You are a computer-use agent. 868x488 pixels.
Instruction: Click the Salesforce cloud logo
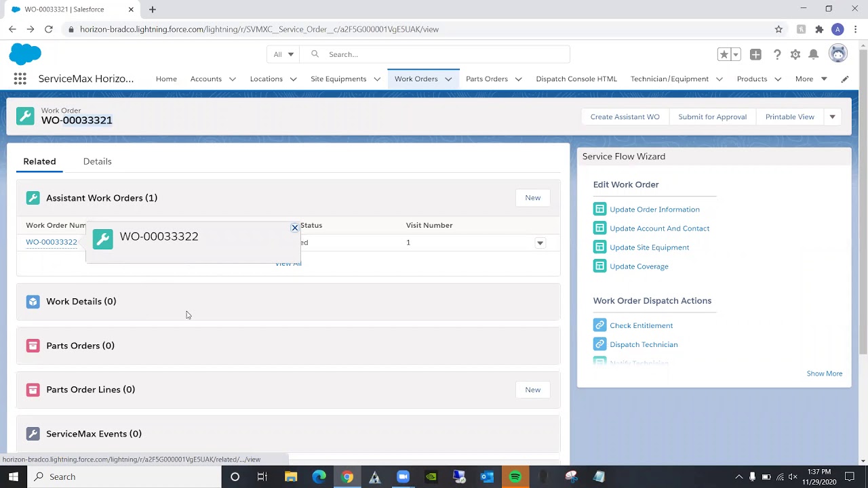[25, 54]
